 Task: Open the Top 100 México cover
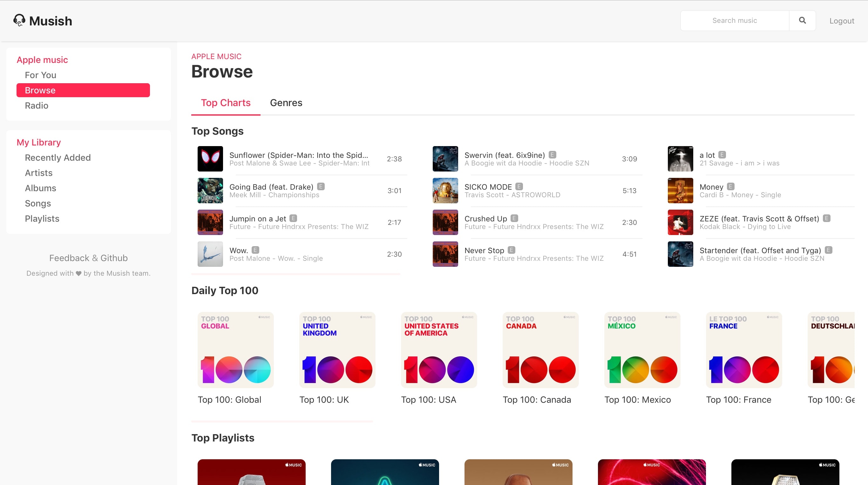(x=642, y=350)
